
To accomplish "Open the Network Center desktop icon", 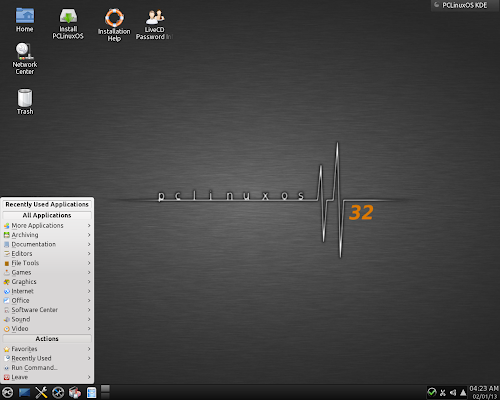I will coord(25,59).
